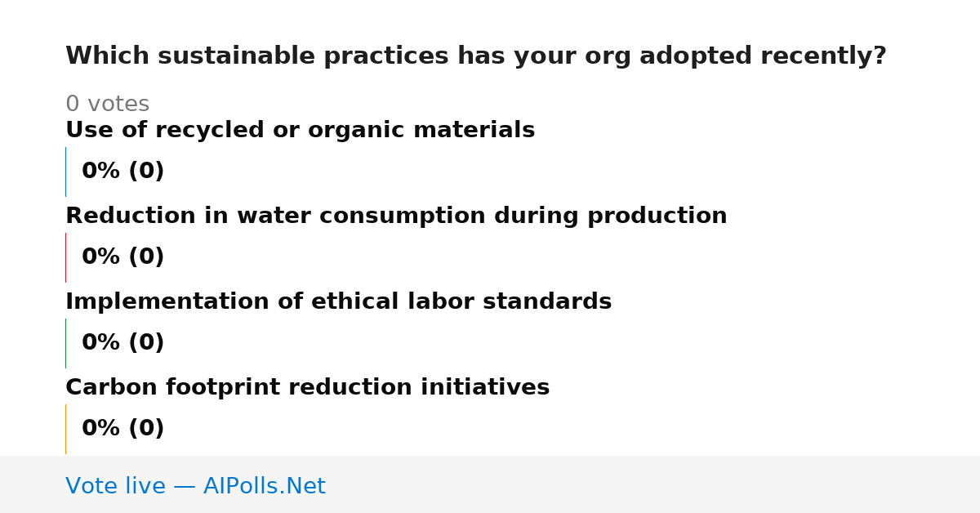
Task: Click the orange bar for carbon footprint
Action: [65, 429]
